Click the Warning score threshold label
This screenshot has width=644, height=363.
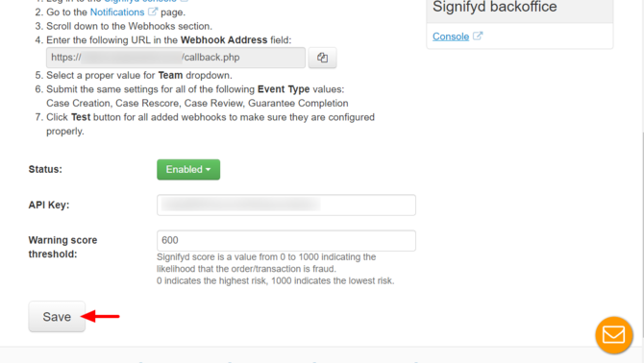tap(62, 247)
